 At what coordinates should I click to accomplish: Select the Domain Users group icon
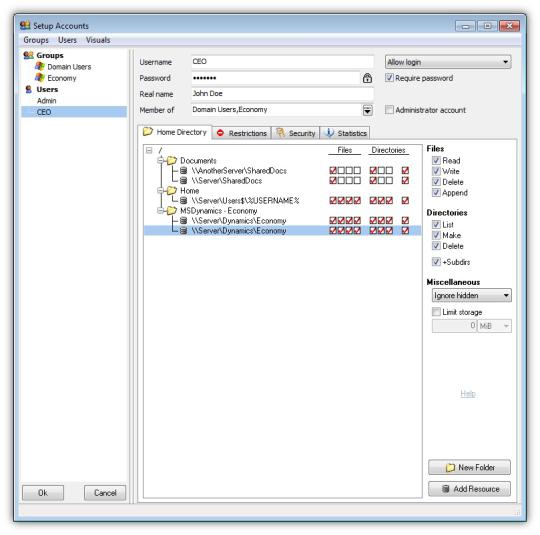pos(40,66)
